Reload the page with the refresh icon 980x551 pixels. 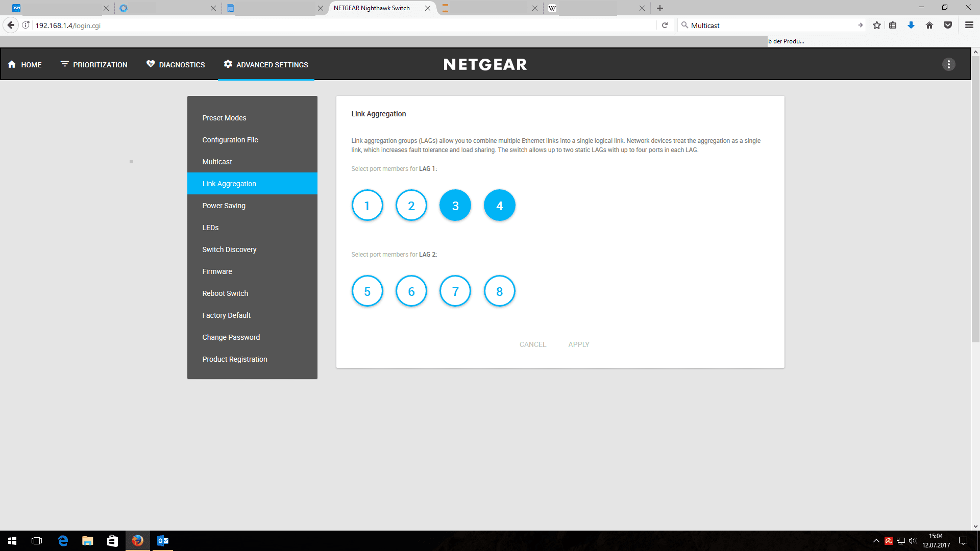coord(665,25)
